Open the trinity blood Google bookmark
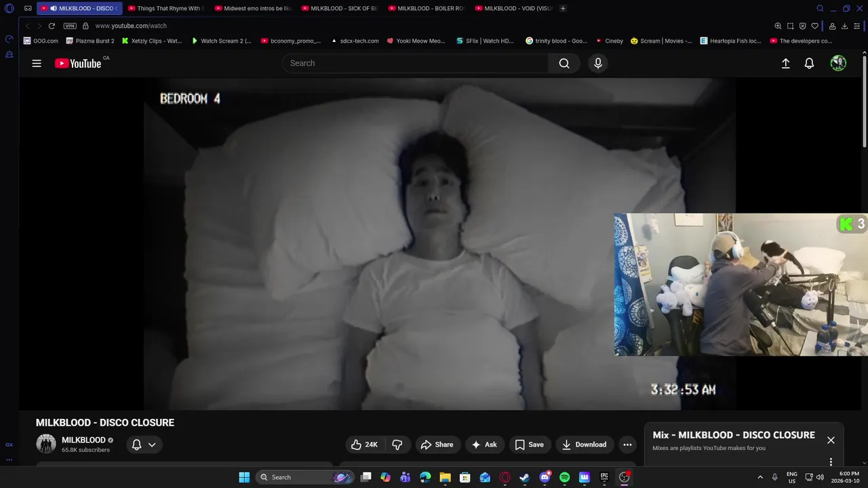 (x=556, y=41)
